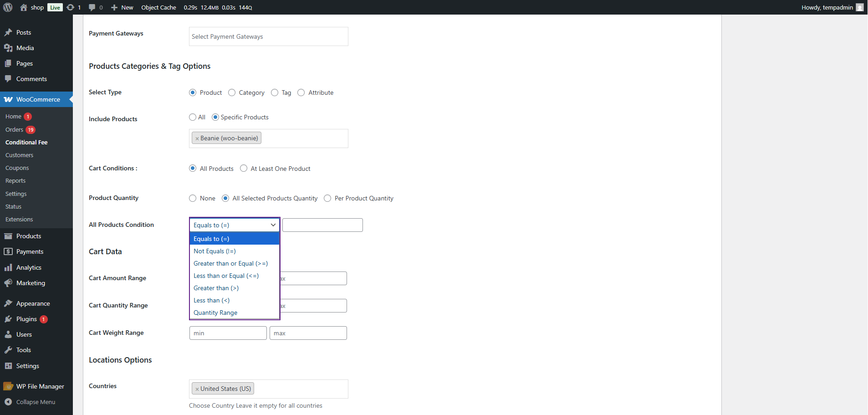Select All Products cart condition
868x415 pixels.
coord(193,168)
